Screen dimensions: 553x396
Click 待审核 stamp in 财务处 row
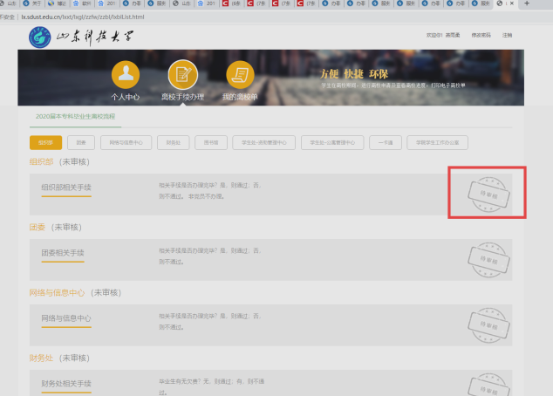[x=488, y=385]
